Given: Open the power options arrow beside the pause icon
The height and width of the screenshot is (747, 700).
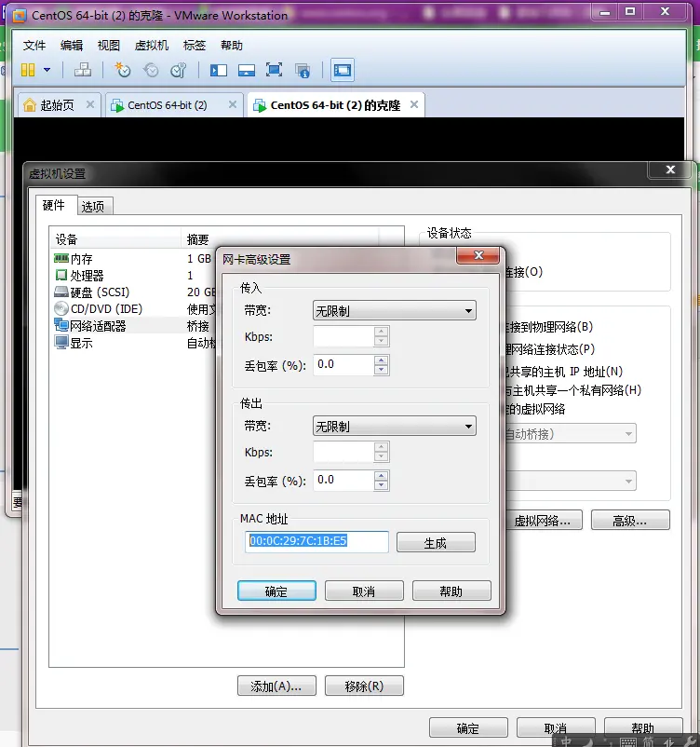Looking at the screenshot, I should 47,70.
